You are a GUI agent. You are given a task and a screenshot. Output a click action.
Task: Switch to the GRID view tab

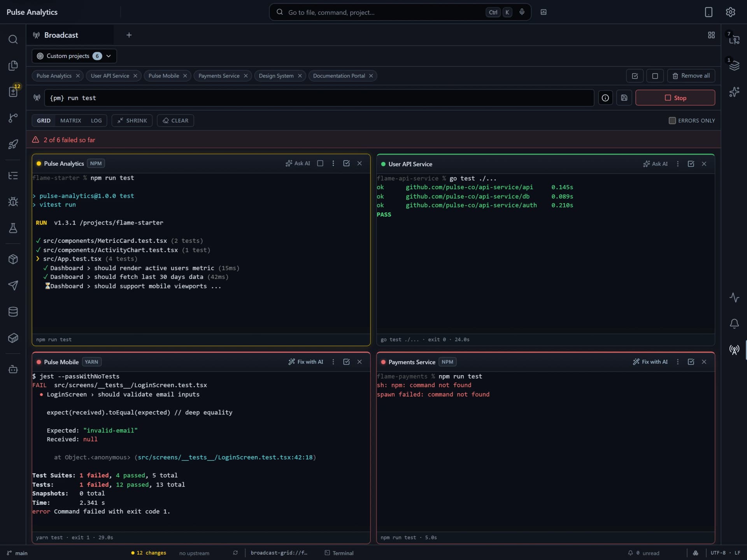coord(44,121)
